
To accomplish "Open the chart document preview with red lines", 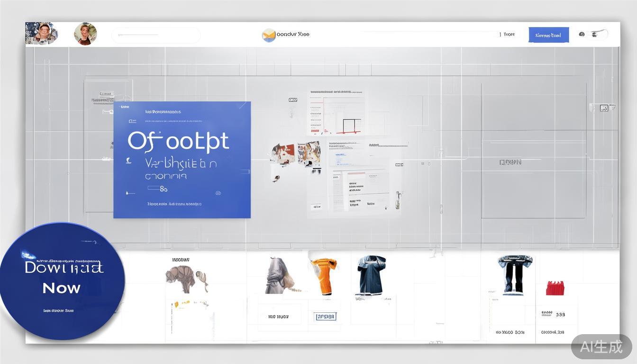I will [337, 112].
